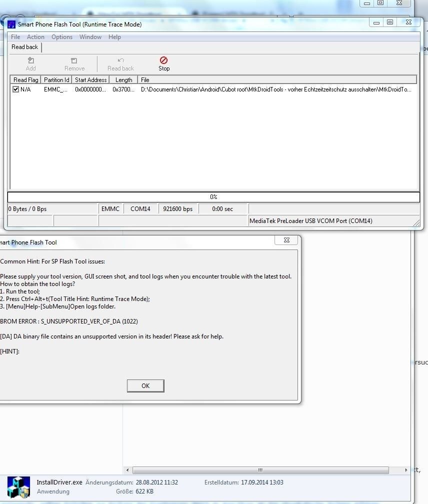428x504 pixels.
Task: Click the Read back toolbar icon
Action: pos(120,64)
